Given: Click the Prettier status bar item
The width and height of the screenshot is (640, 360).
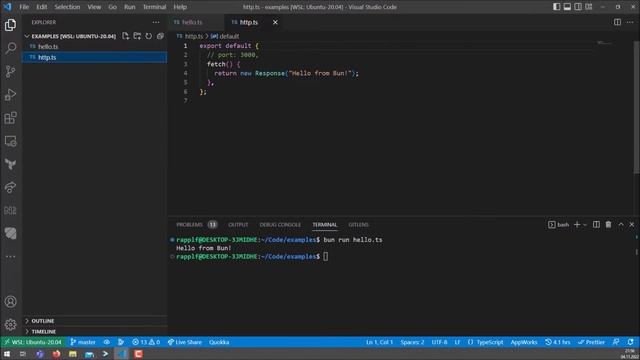Looking at the screenshot, I should tap(591, 342).
